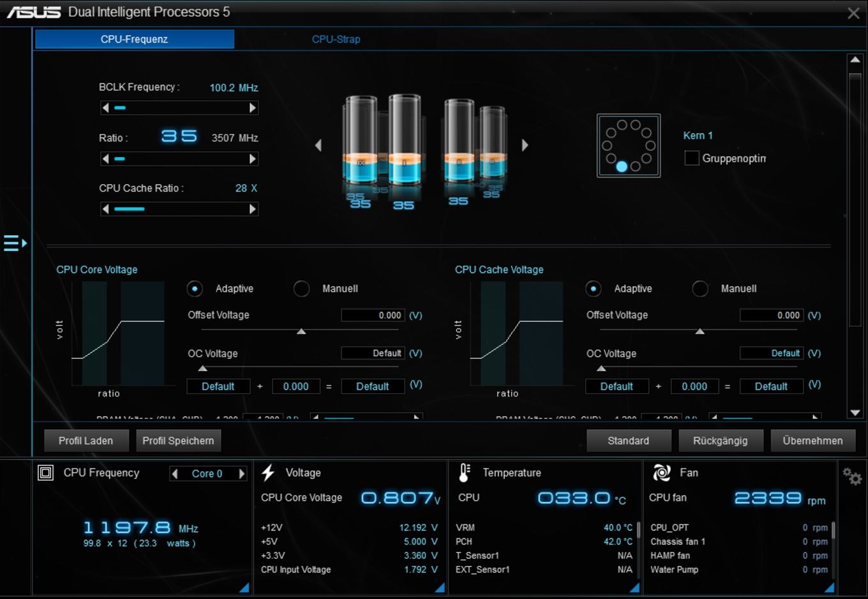The width and height of the screenshot is (868, 599).
Task: Click the Core 0 selector label
Action: click(x=207, y=474)
